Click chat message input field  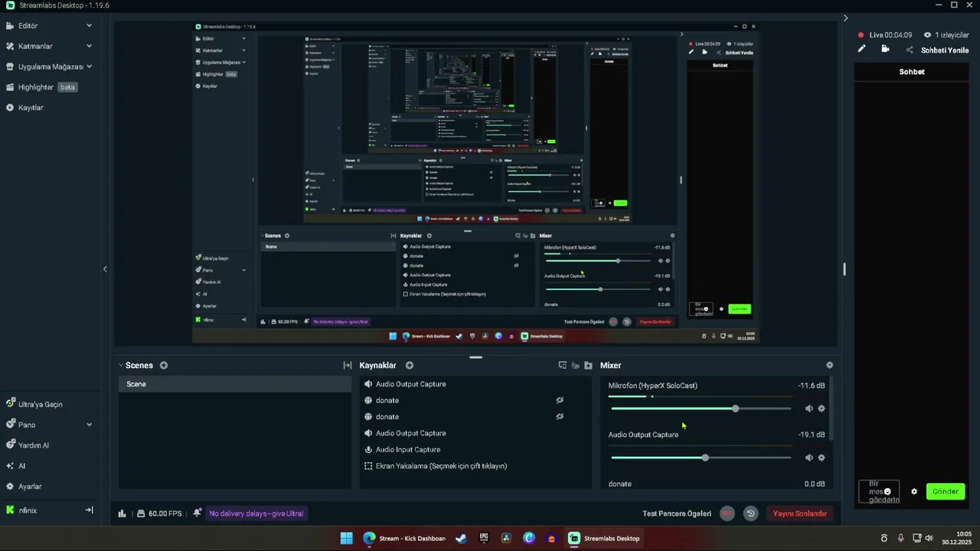coord(879,491)
